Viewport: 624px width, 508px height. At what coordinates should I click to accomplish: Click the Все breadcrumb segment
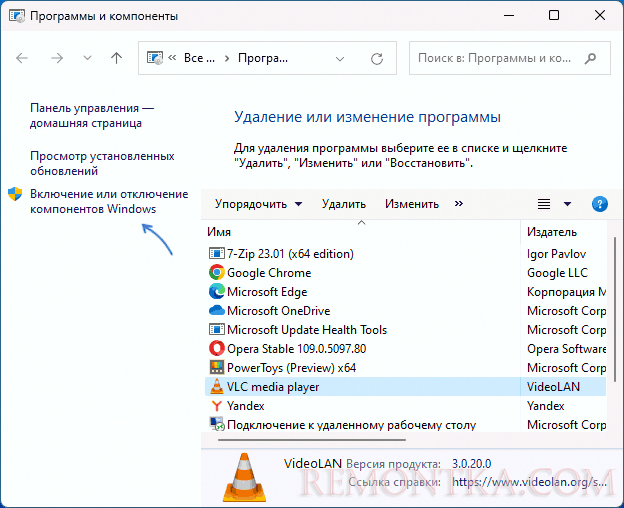199,58
